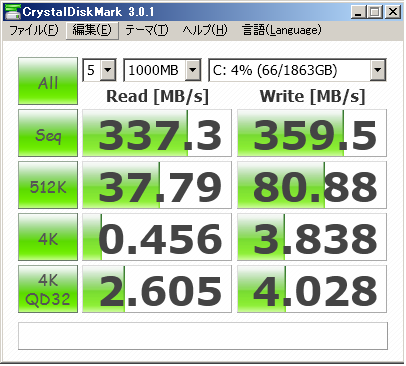Run all benchmarks with the All button
The image size is (406, 366).
point(48,81)
